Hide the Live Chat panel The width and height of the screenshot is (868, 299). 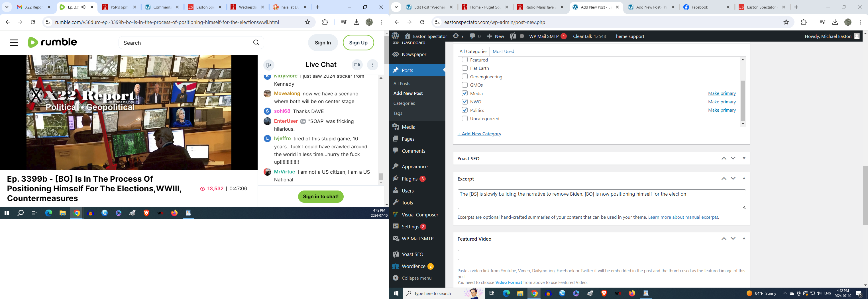point(268,65)
